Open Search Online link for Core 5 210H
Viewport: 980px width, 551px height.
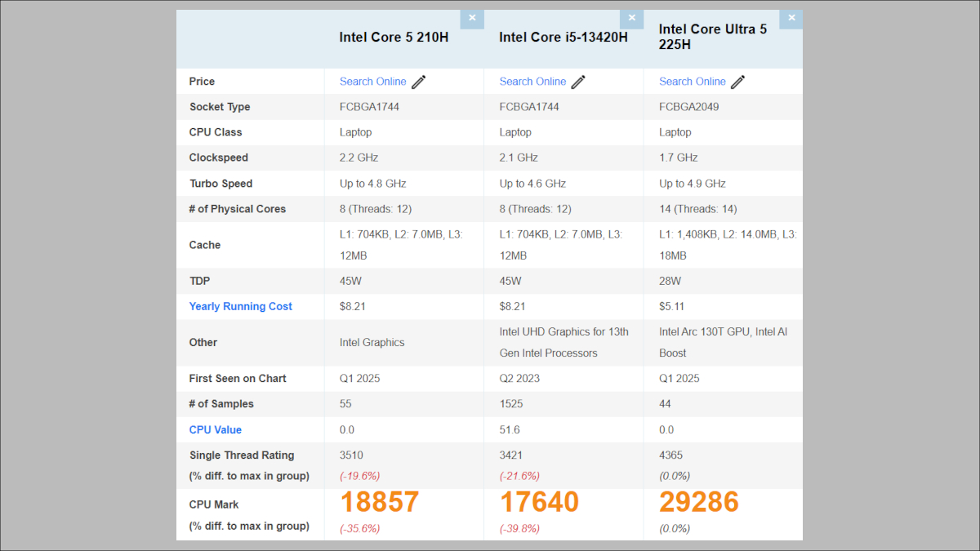coord(372,82)
